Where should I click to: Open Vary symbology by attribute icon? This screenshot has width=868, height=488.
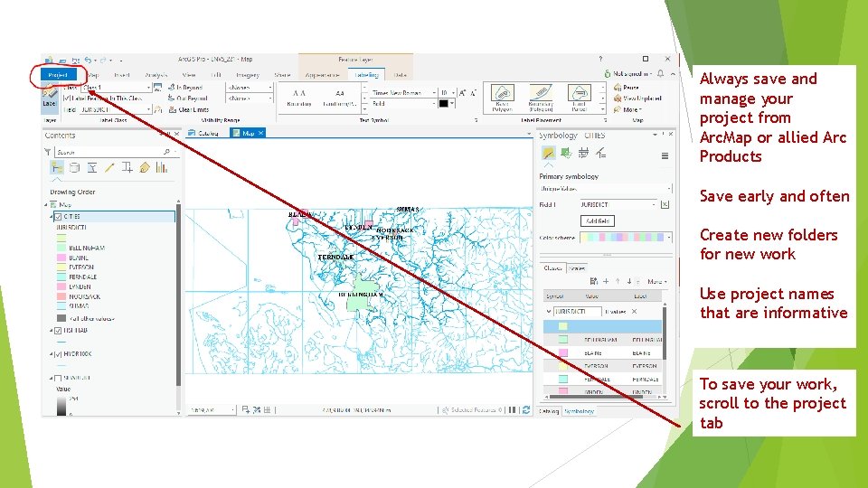tap(566, 154)
